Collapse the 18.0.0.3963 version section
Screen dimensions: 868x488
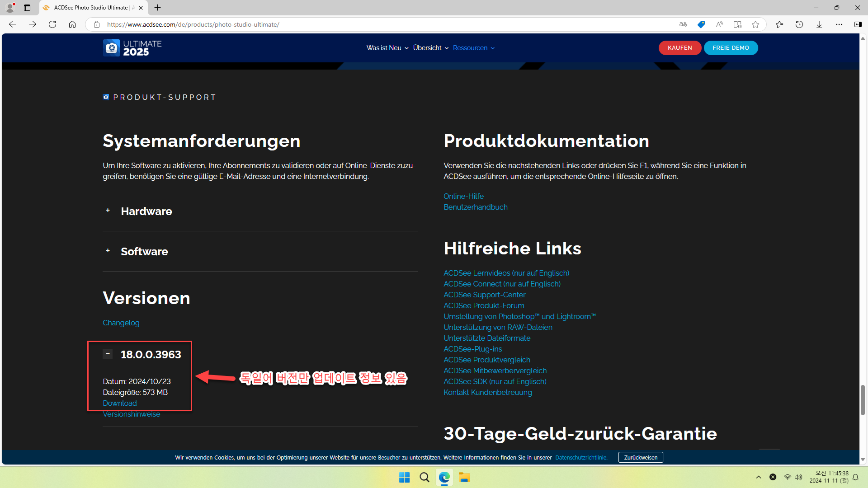pos(108,354)
